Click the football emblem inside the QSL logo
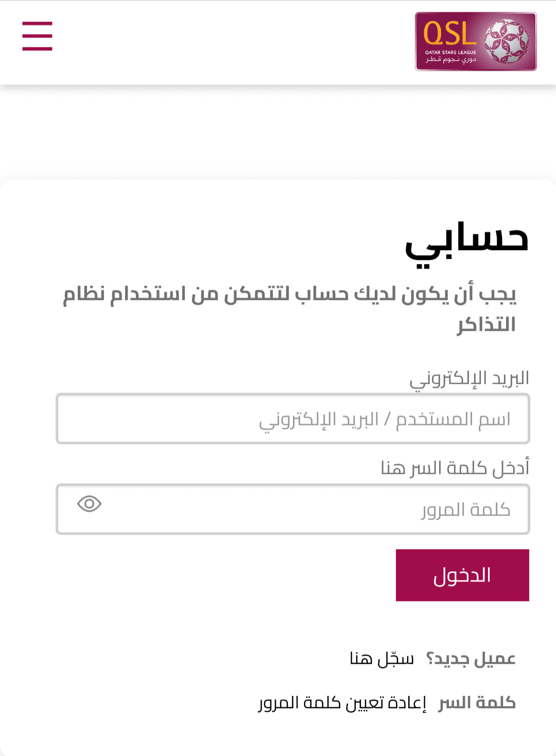 [506, 41]
